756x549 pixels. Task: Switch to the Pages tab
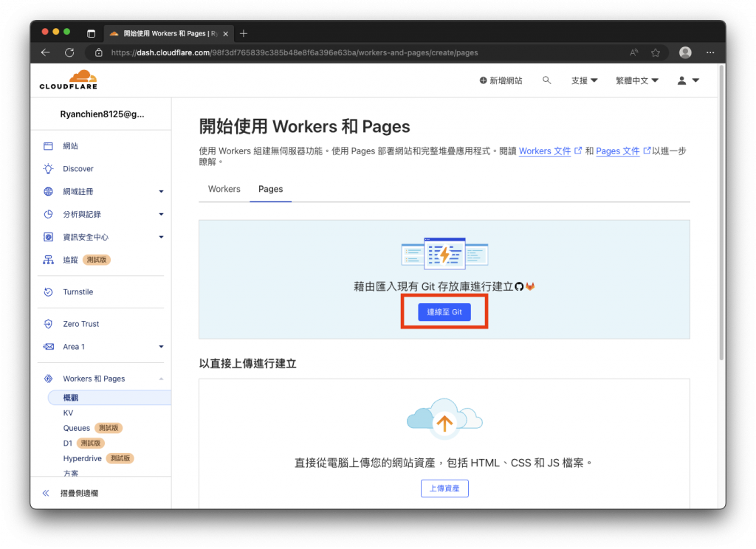click(x=270, y=189)
